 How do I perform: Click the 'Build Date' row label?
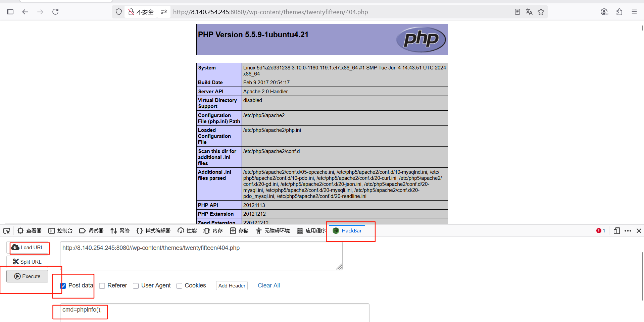point(210,83)
